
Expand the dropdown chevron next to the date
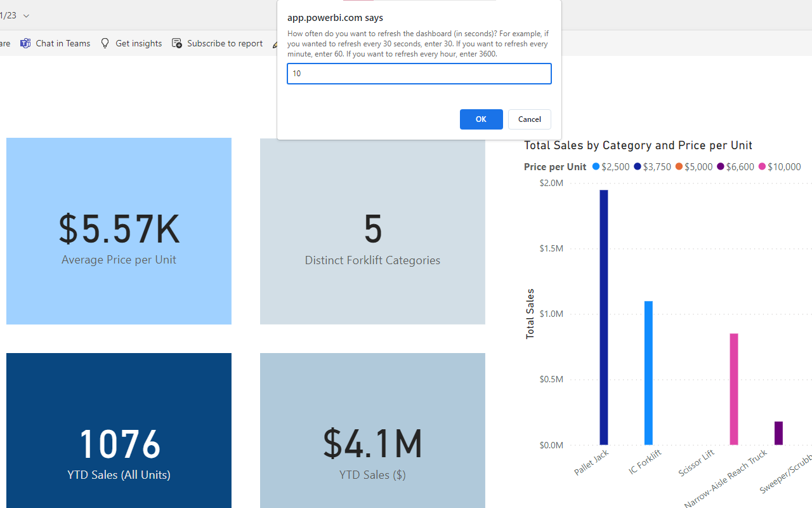[x=26, y=16]
